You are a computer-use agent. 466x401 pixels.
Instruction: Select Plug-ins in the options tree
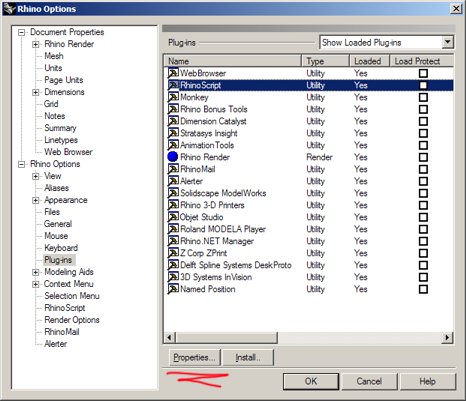point(58,260)
